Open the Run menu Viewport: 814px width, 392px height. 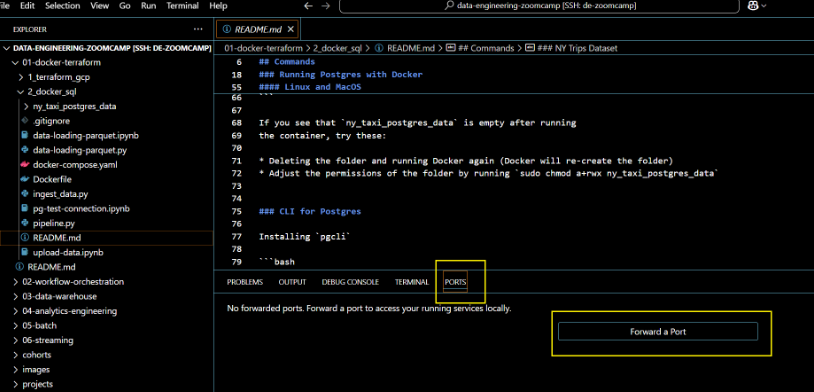[148, 6]
